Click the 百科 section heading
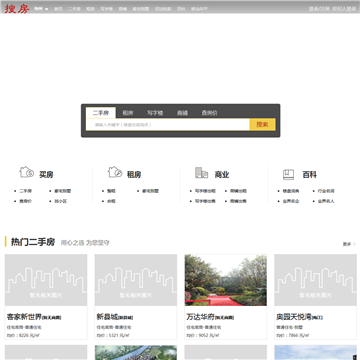Viewport: 360px width, 360px height. [x=309, y=174]
